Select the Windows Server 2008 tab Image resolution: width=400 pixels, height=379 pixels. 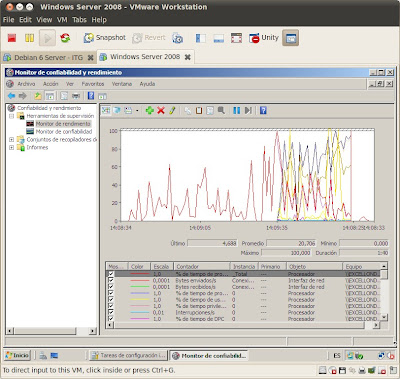(145, 57)
